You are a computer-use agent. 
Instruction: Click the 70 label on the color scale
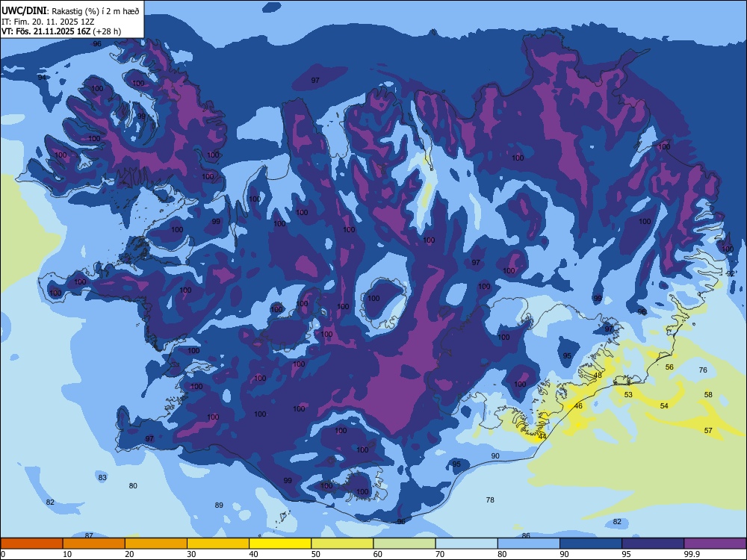tap(440, 554)
